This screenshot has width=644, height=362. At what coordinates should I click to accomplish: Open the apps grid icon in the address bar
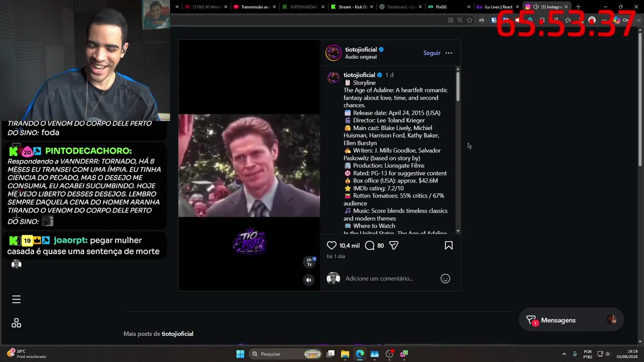click(x=450, y=20)
